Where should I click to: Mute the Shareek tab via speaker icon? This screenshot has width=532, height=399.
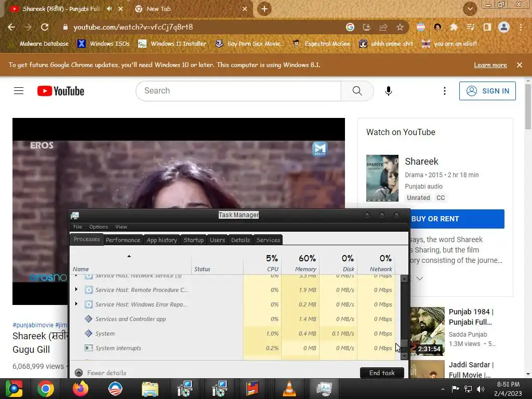click(x=109, y=9)
